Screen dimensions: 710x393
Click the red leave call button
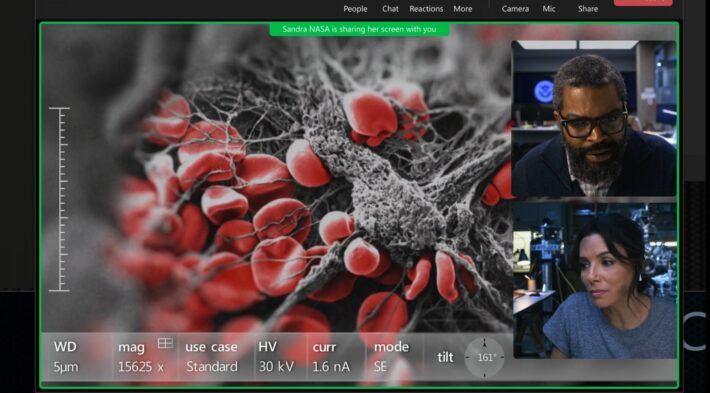tap(643, 2)
